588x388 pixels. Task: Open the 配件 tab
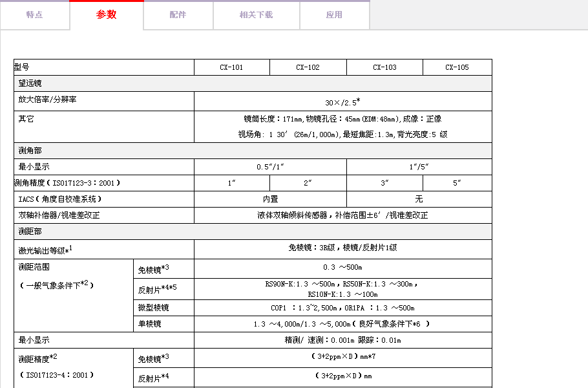pos(178,15)
